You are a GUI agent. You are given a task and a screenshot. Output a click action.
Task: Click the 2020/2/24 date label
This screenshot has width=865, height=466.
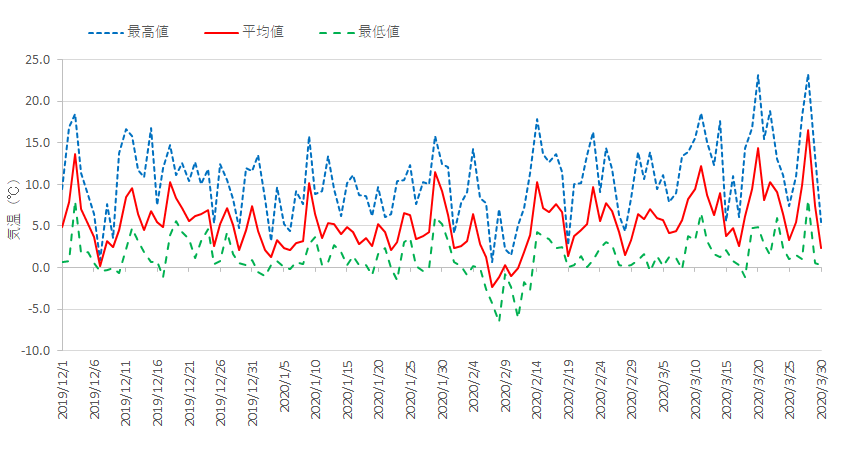[x=600, y=390]
